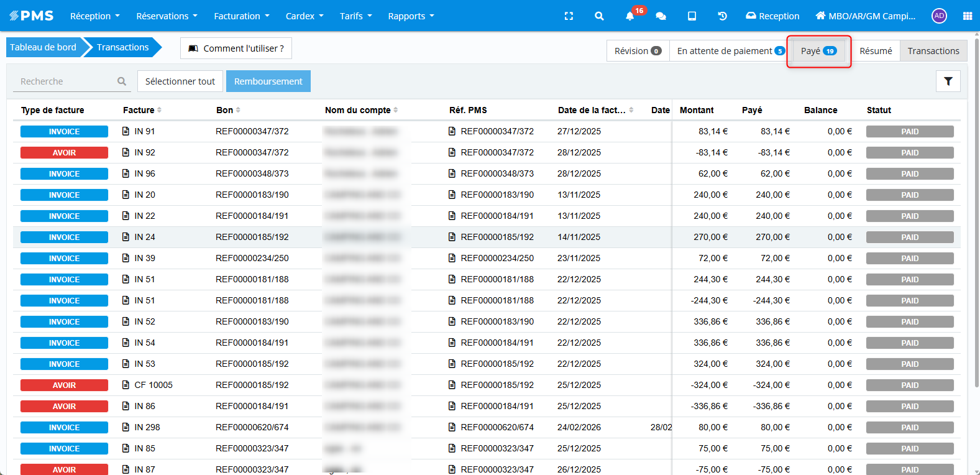Image resolution: width=980 pixels, height=475 pixels.
Task: Open the history clock icon
Action: [x=722, y=16]
